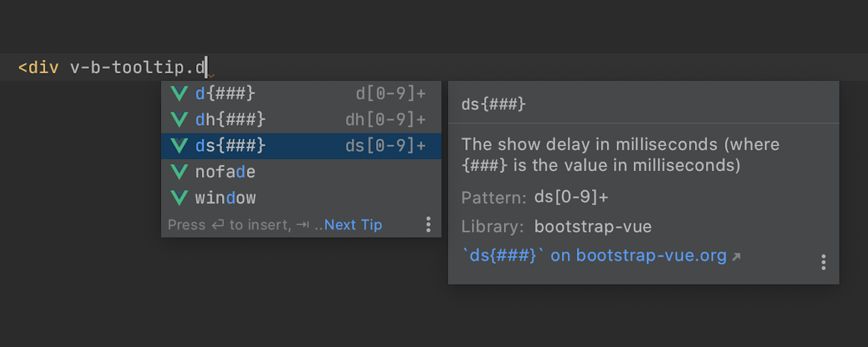Click the 'Press ↵ to insert' hint text
The image size is (868, 347).
point(229,224)
